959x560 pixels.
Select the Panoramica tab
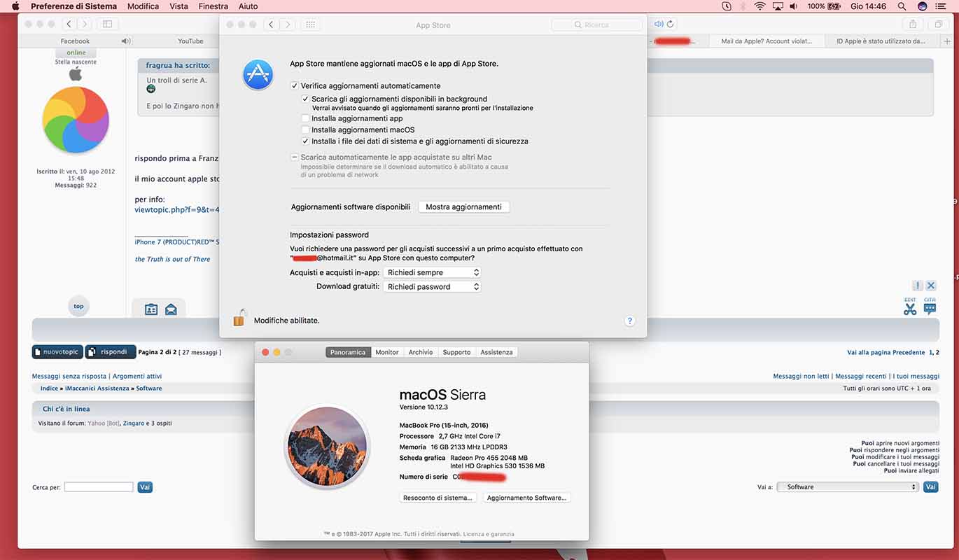coord(348,352)
